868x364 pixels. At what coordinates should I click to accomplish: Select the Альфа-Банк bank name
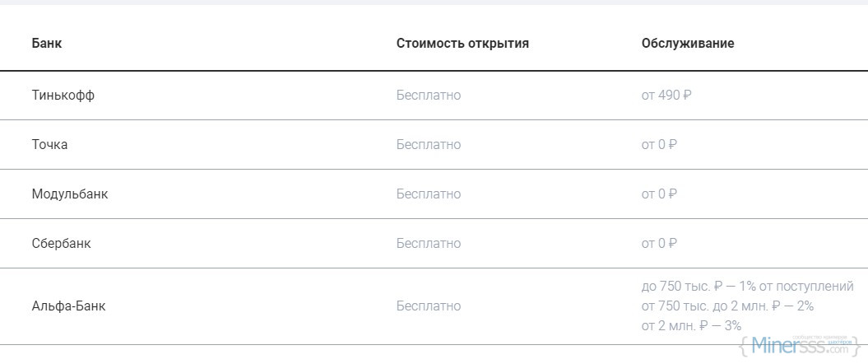[x=69, y=306]
